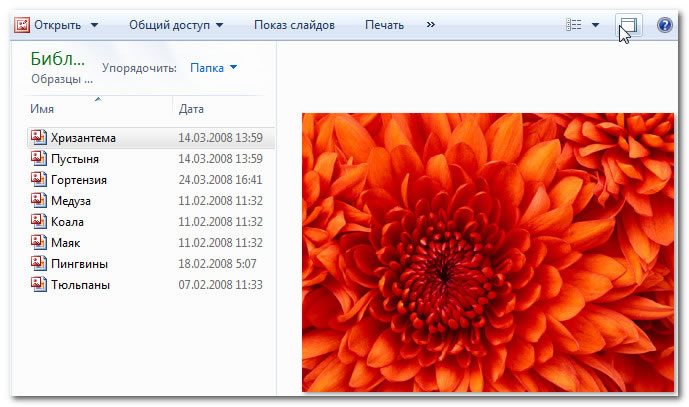Click the help question mark icon

pos(665,25)
